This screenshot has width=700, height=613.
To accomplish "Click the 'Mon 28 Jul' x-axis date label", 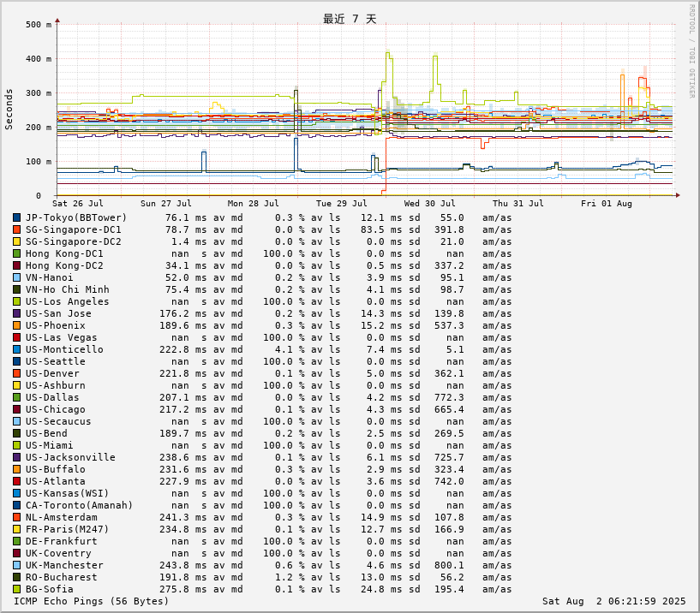I will (253, 204).
